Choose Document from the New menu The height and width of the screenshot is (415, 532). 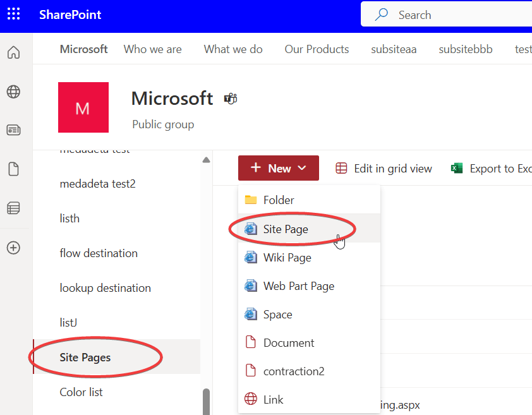[x=309, y=343]
